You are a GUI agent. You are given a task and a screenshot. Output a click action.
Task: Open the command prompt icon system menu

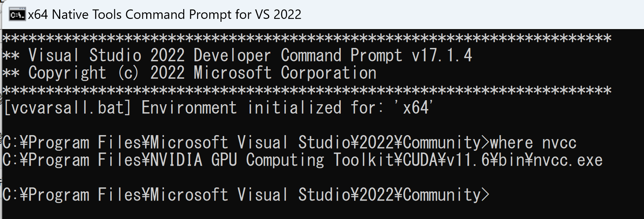(x=17, y=15)
